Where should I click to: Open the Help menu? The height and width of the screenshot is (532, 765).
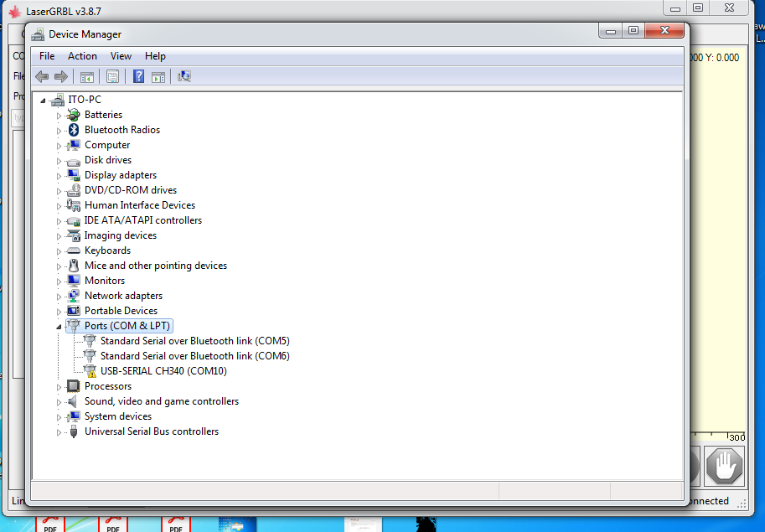[x=155, y=56]
